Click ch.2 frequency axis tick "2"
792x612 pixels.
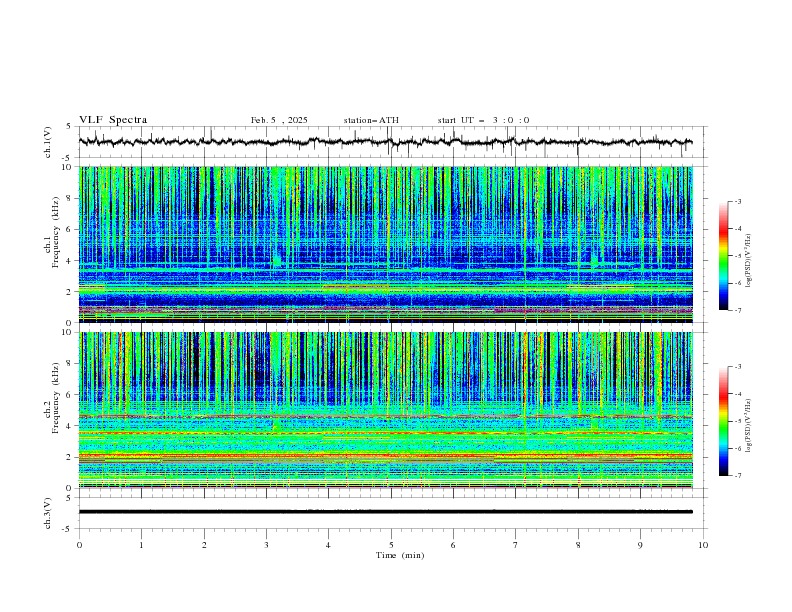click(70, 457)
